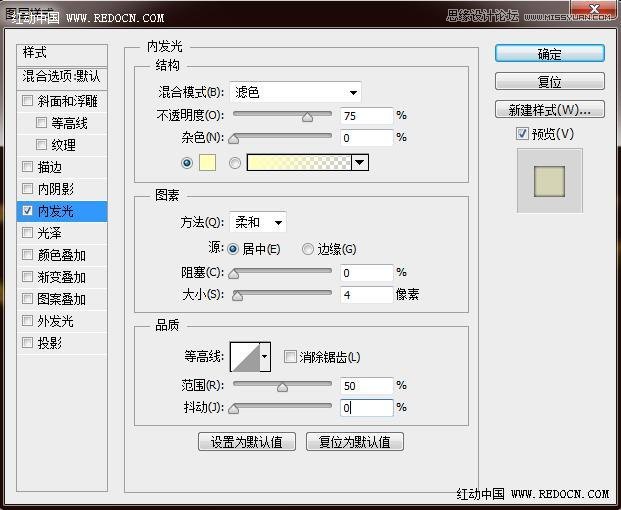This screenshot has width=621, height=510.
Task: Open the 等高线 contour picker arrow
Action: [x=265, y=357]
